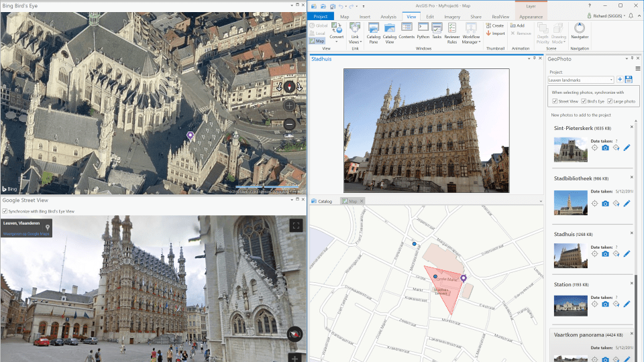The image size is (644, 362).
Task: Create a thumbnail
Action: pyautogui.click(x=495, y=25)
